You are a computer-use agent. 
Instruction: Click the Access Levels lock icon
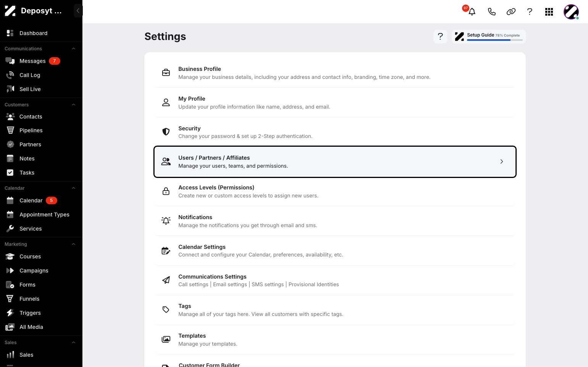tap(166, 191)
